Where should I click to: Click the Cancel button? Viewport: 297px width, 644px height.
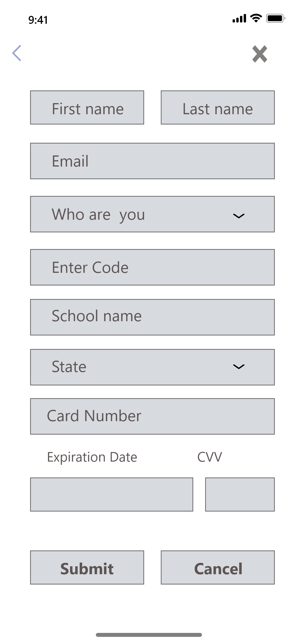(x=218, y=567)
